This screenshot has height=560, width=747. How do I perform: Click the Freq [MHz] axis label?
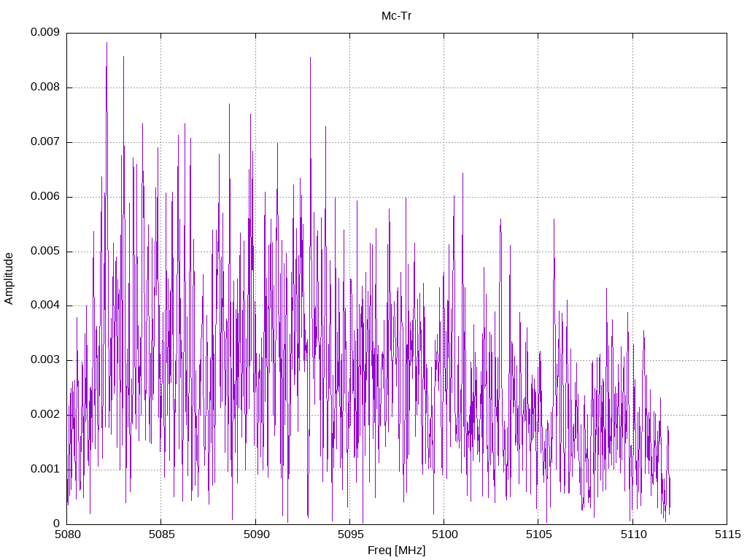396,551
